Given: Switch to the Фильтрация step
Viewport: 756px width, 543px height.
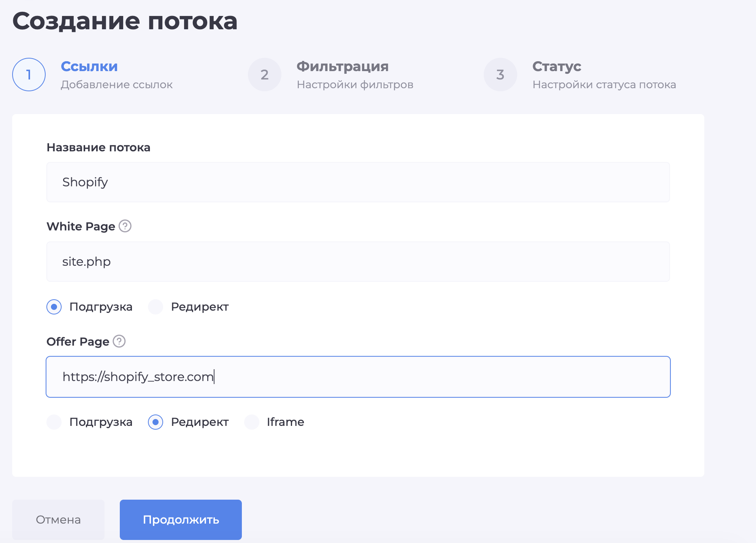Looking at the screenshot, I should pos(342,67).
